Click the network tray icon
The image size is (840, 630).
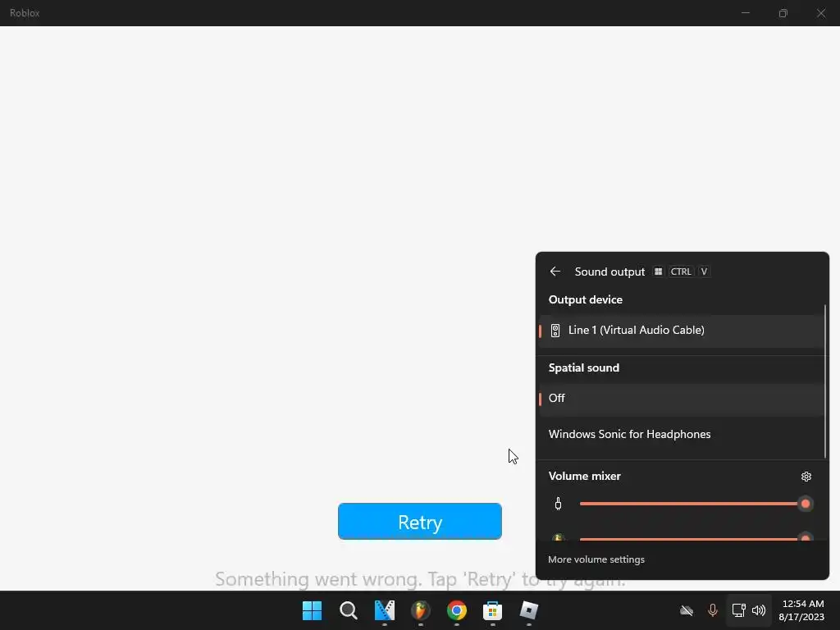point(739,610)
